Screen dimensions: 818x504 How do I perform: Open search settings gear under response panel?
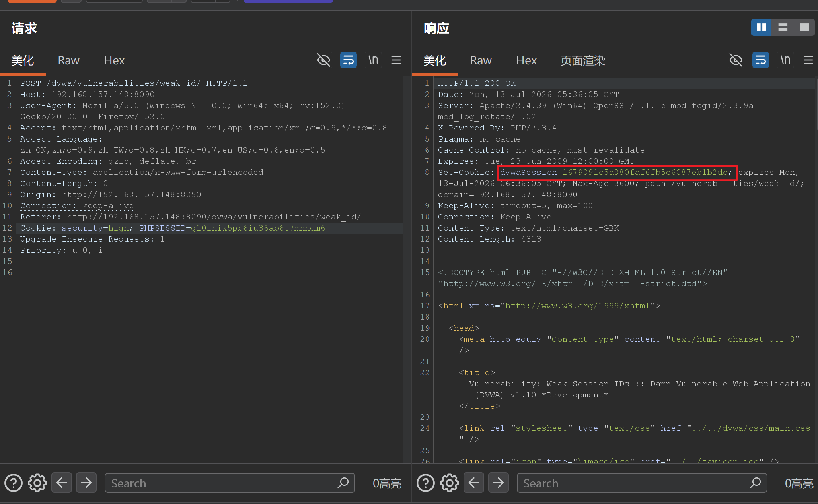(x=449, y=483)
